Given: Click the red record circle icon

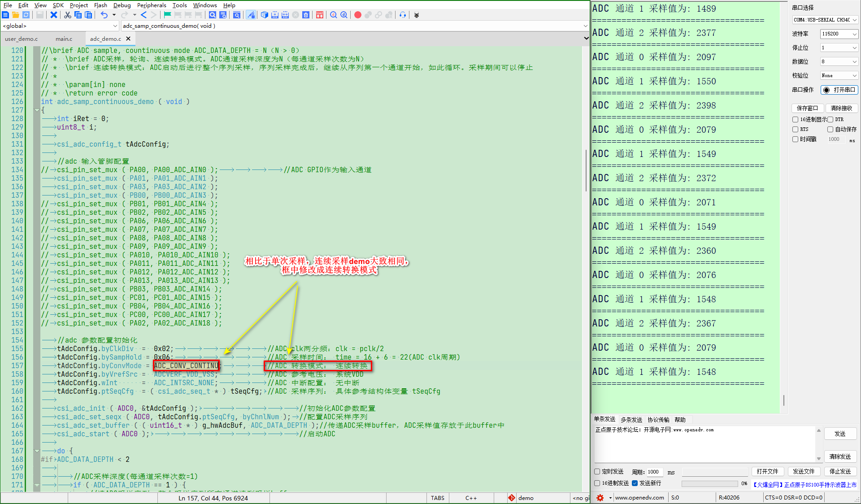Looking at the screenshot, I should tap(357, 15).
